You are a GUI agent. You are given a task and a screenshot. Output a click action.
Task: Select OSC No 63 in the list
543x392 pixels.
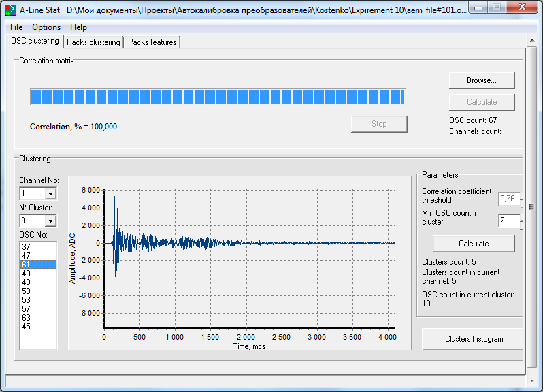(38, 318)
